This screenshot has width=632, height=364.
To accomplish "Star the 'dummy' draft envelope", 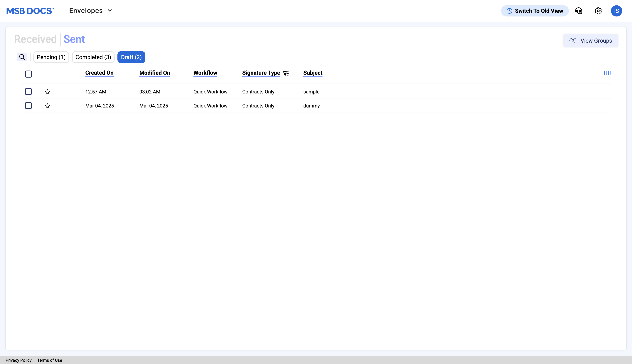I will (x=47, y=106).
